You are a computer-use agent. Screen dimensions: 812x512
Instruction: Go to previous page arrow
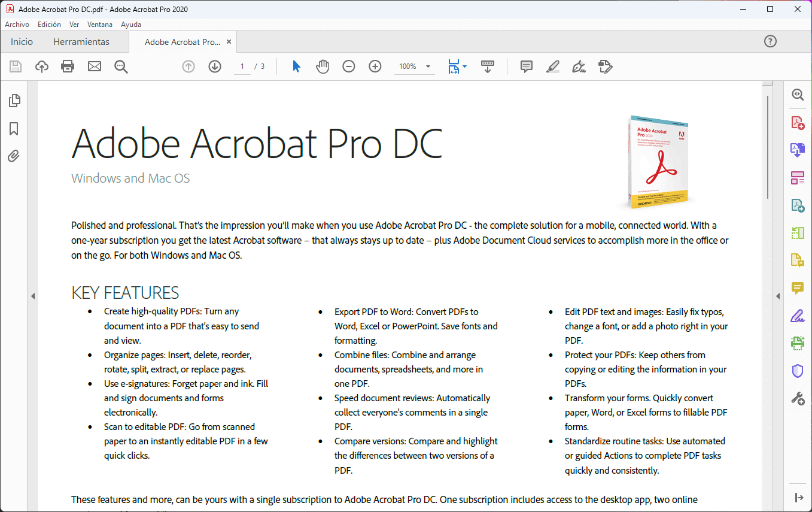tap(188, 66)
